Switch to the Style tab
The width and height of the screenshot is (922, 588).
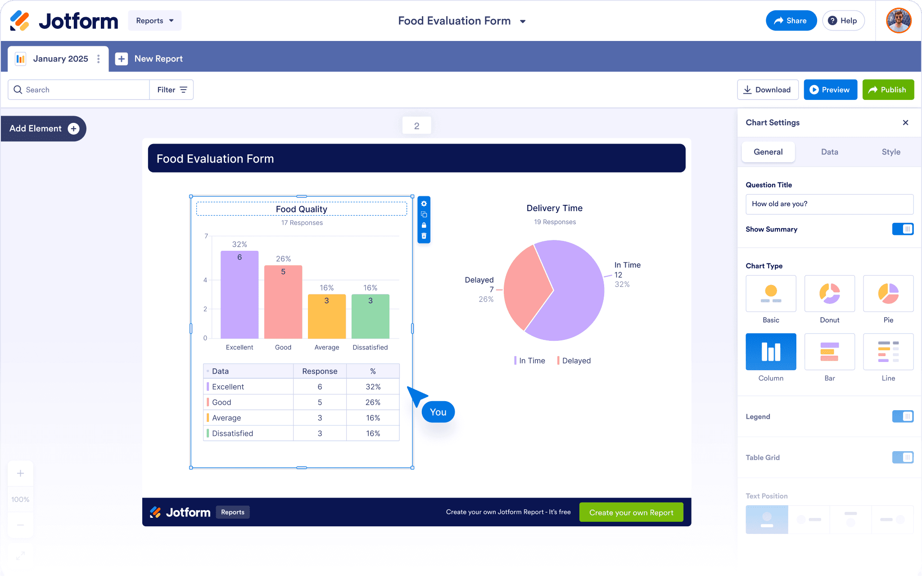coord(891,152)
